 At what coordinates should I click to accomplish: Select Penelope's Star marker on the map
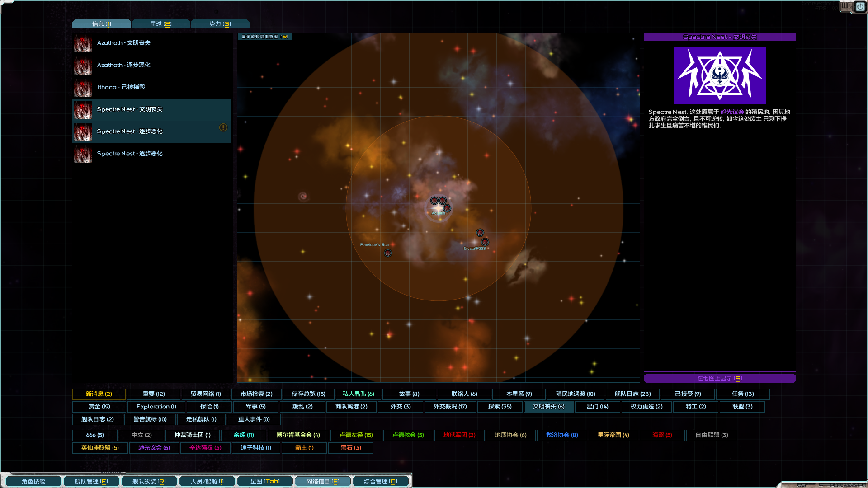388,253
